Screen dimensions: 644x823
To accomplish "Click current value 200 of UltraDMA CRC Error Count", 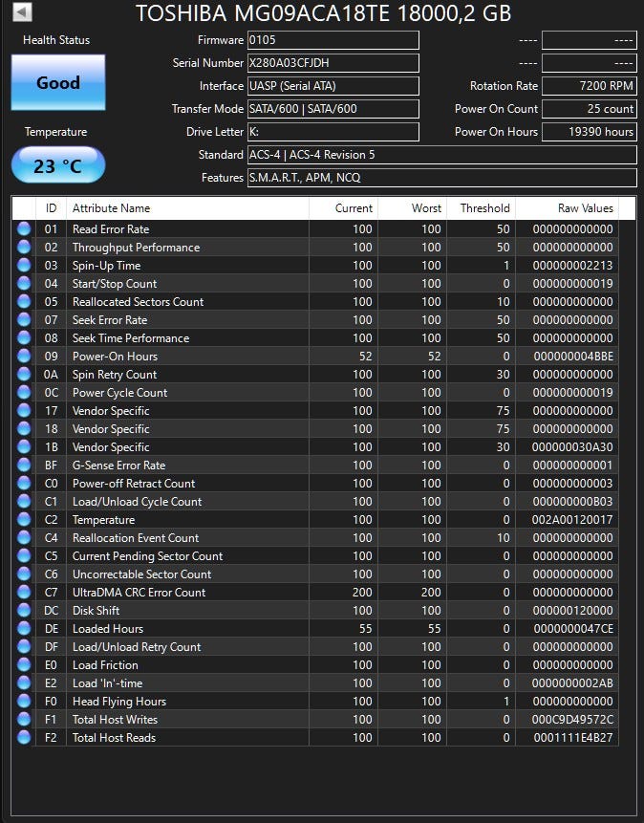I will pos(362,593).
